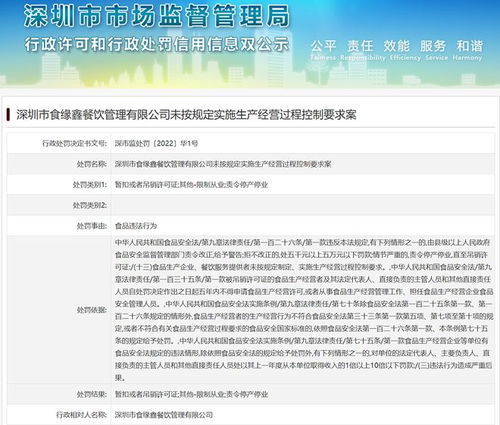Click the 责任 slogan word in banner
Image resolution: width=500 pixels, height=425 pixels.
click(360, 46)
